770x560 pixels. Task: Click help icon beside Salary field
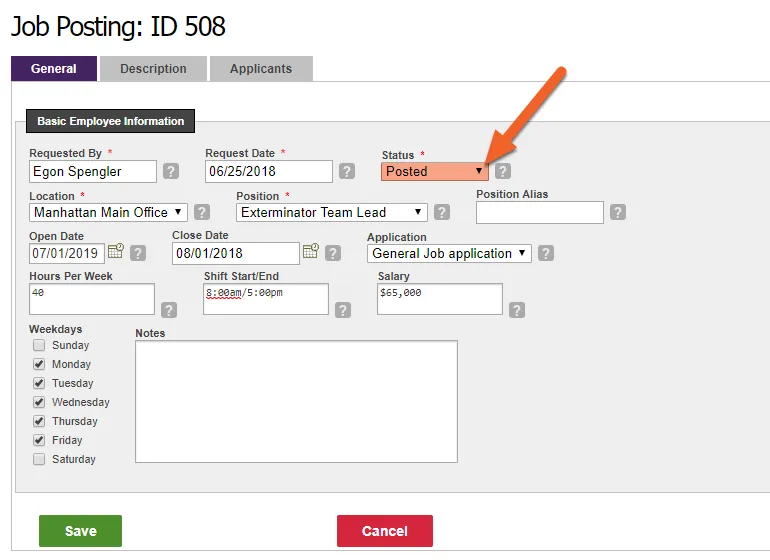click(x=517, y=310)
